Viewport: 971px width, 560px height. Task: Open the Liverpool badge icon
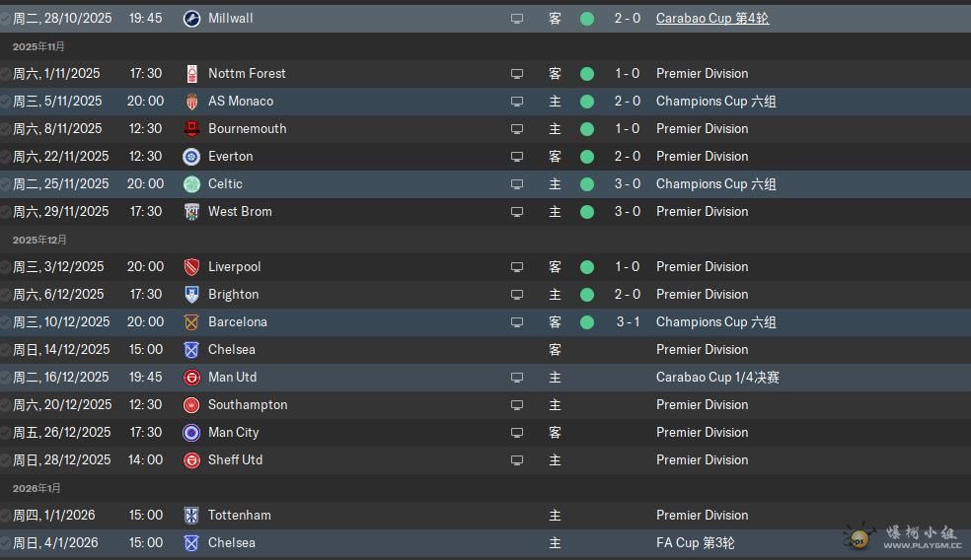191,267
